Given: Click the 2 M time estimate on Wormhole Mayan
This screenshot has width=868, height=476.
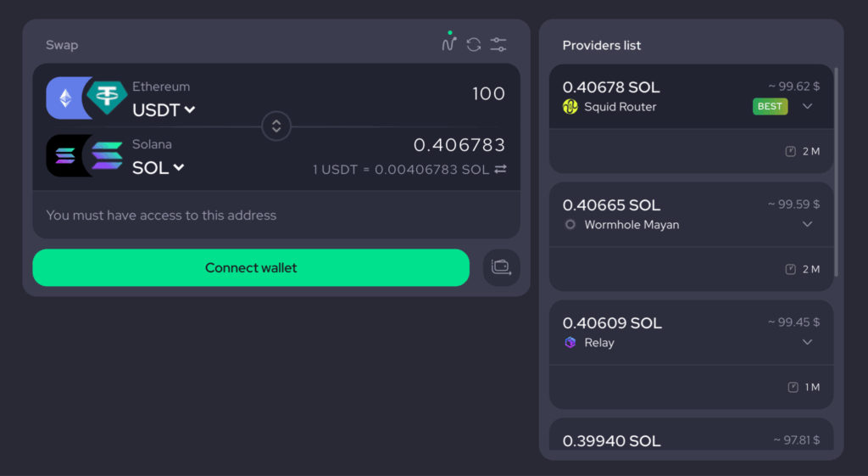Looking at the screenshot, I should [x=811, y=269].
